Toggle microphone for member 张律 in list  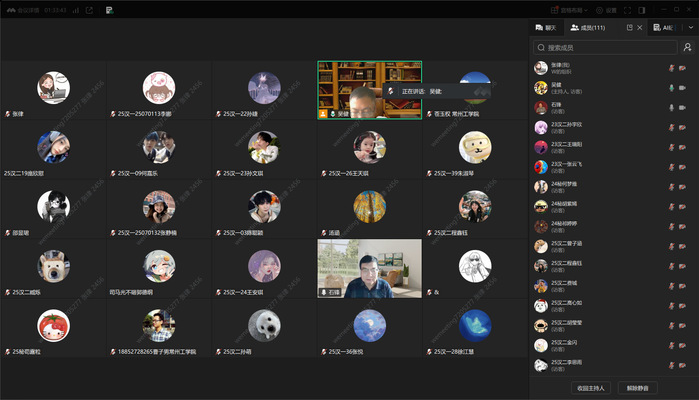point(671,68)
